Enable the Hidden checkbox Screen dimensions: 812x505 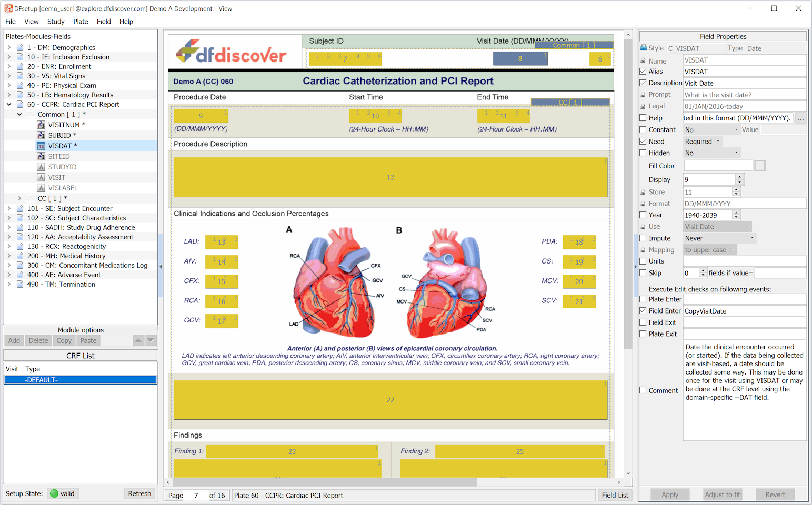(x=643, y=153)
